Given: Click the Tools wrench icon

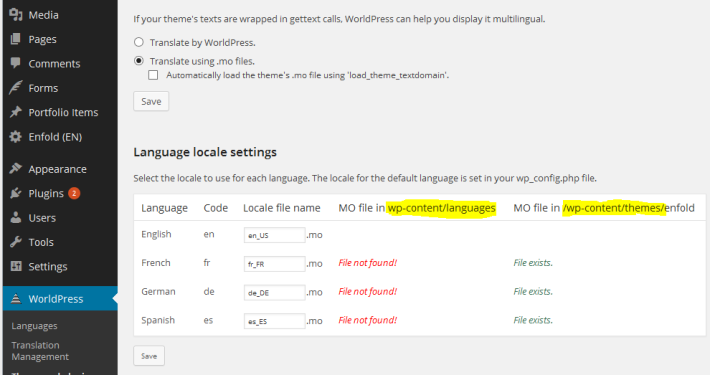Looking at the screenshot, I should point(15,242).
